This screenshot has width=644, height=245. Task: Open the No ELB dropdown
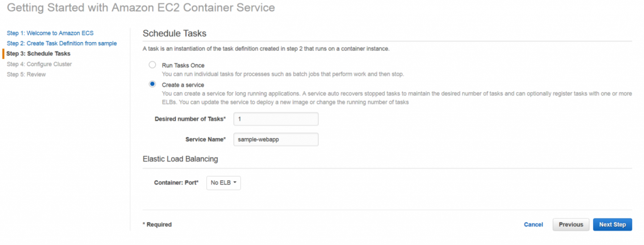tap(223, 183)
